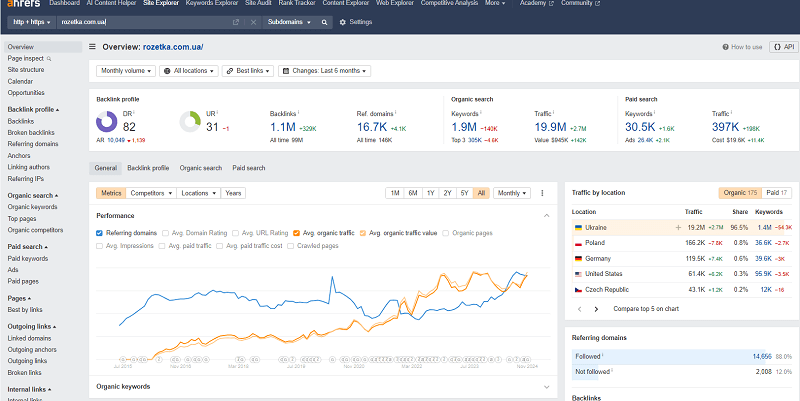Click the Ahrefs logo

click(23, 3)
